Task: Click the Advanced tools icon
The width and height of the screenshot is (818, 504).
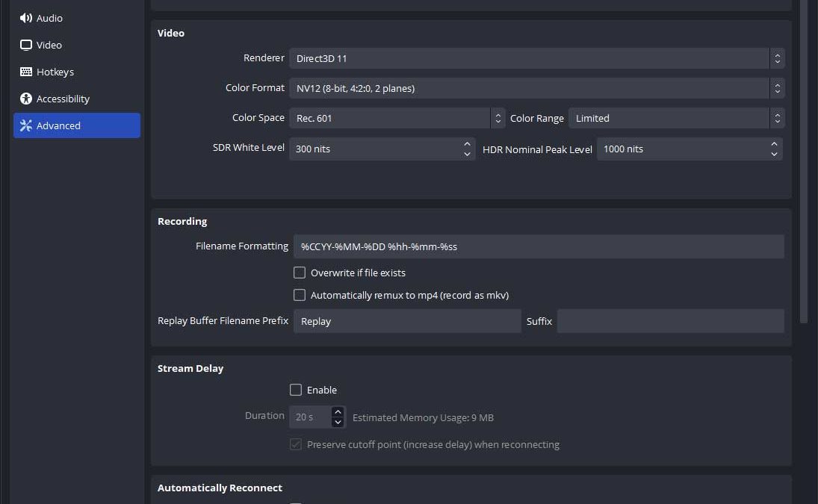Action: click(x=26, y=125)
